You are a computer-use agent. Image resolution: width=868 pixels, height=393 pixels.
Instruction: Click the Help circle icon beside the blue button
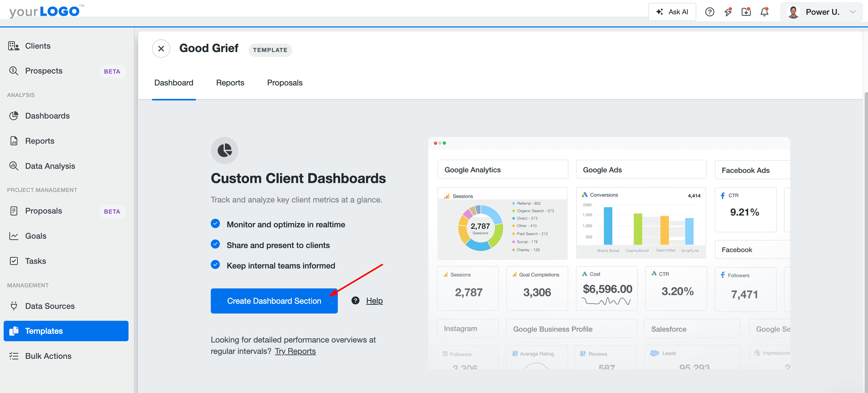click(x=355, y=300)
